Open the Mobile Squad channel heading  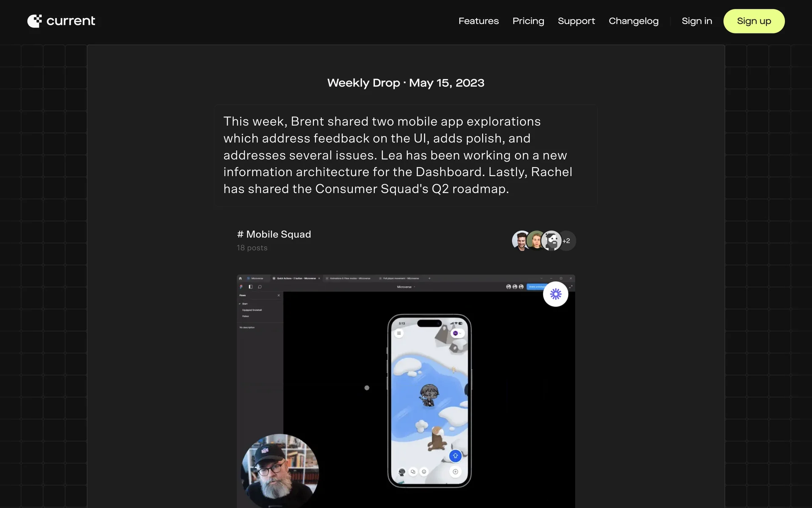(x=274, y=234)
